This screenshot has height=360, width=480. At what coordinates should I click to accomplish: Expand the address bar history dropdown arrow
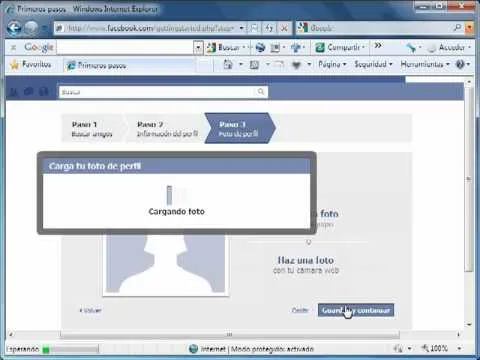(x=242, y=28)
